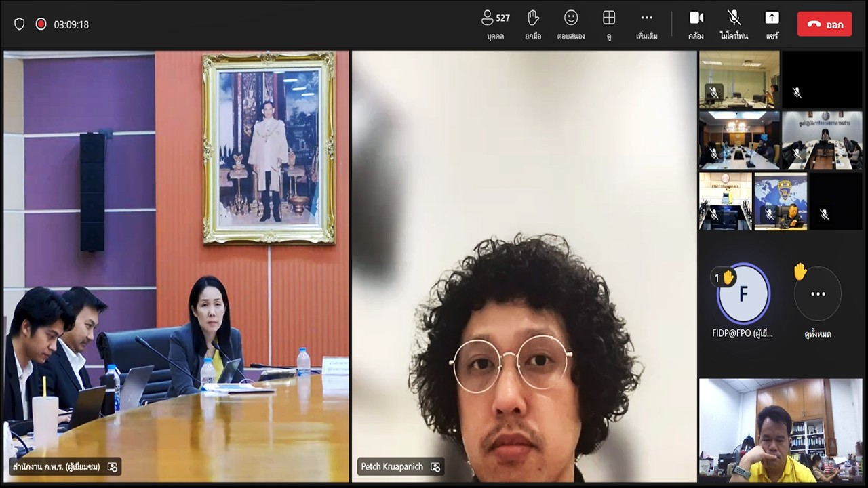868x488 pixels.
Task: Click the Share screen icon
Action: pos(772,24)
